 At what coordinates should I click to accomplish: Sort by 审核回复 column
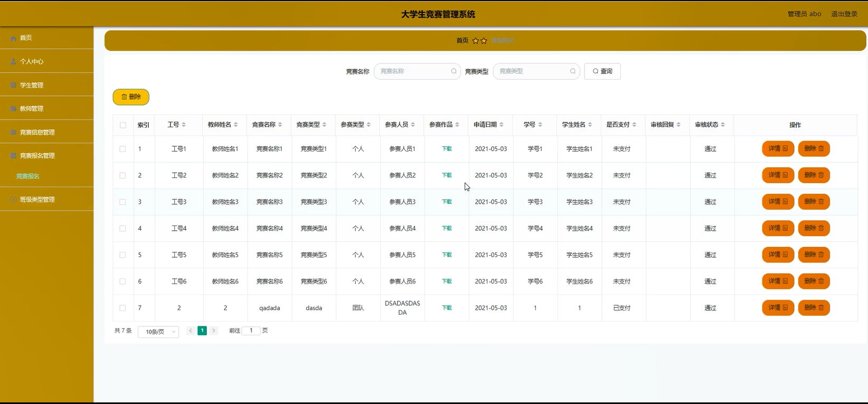(679, 125)
